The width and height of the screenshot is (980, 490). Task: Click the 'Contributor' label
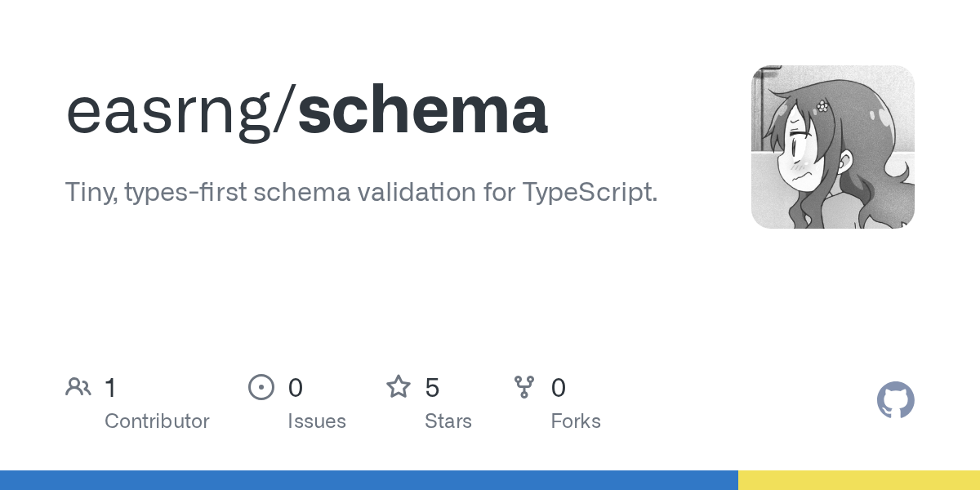[x=157, y=421]
